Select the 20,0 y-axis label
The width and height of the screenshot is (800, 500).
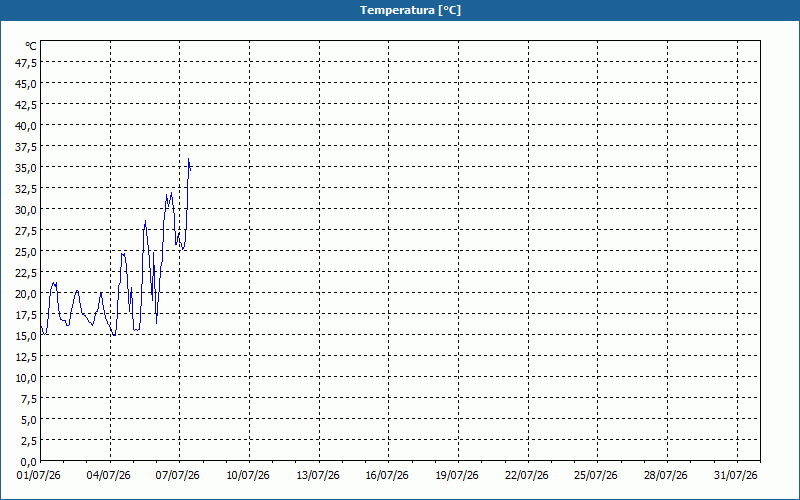pyautogui.click(x=27, y=294)
